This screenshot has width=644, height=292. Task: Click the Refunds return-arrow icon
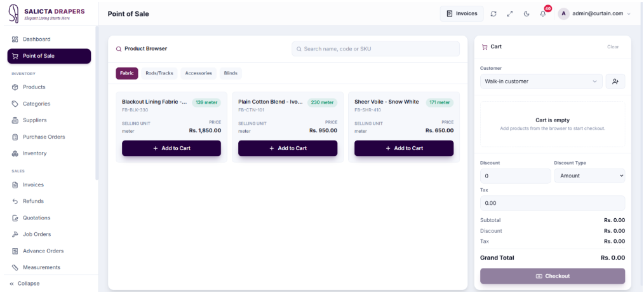pos(15,201)
